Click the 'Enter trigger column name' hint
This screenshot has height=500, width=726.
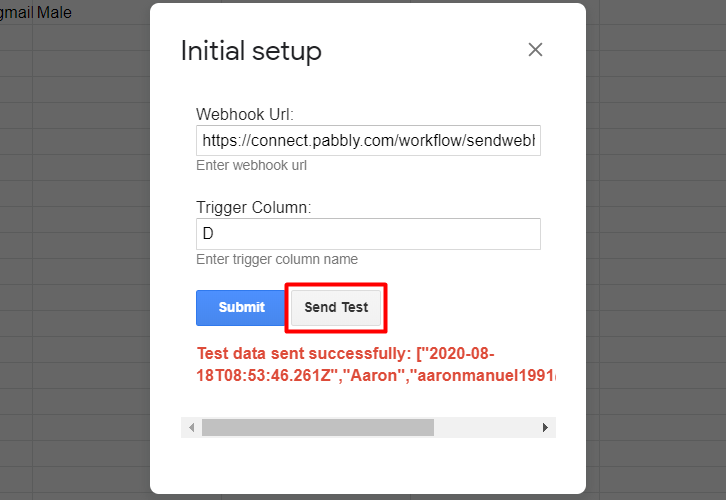pyautogui.click(x=277, y=259)
